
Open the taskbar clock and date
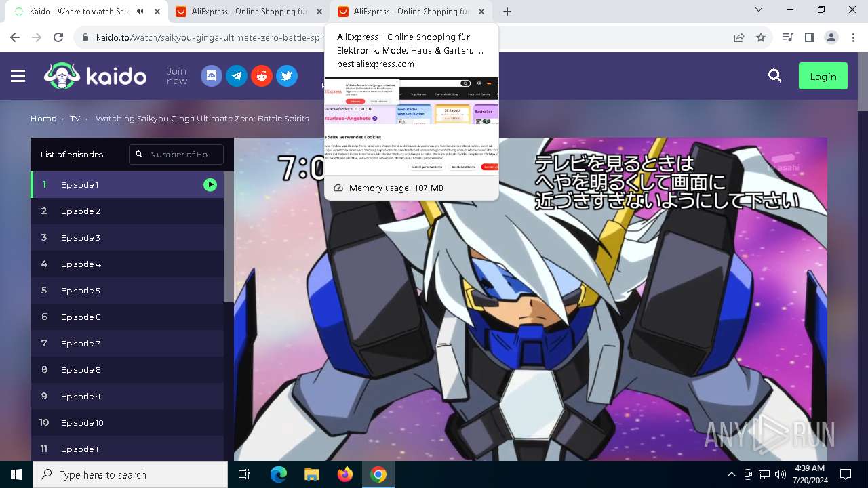809,474
